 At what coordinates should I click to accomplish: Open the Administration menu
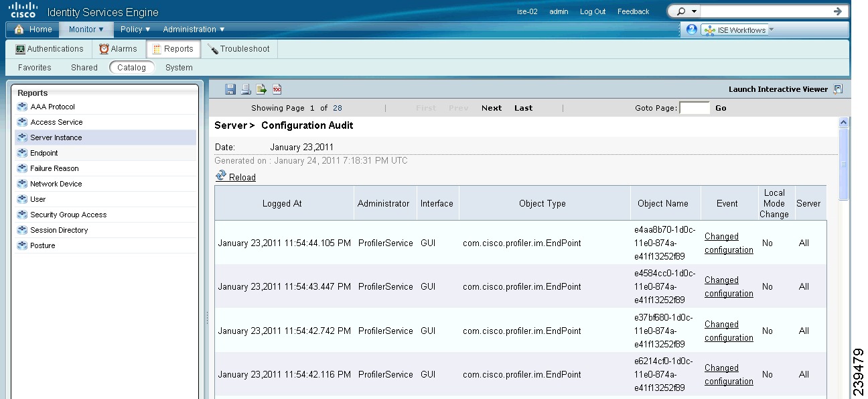click(x=194, y=30)
